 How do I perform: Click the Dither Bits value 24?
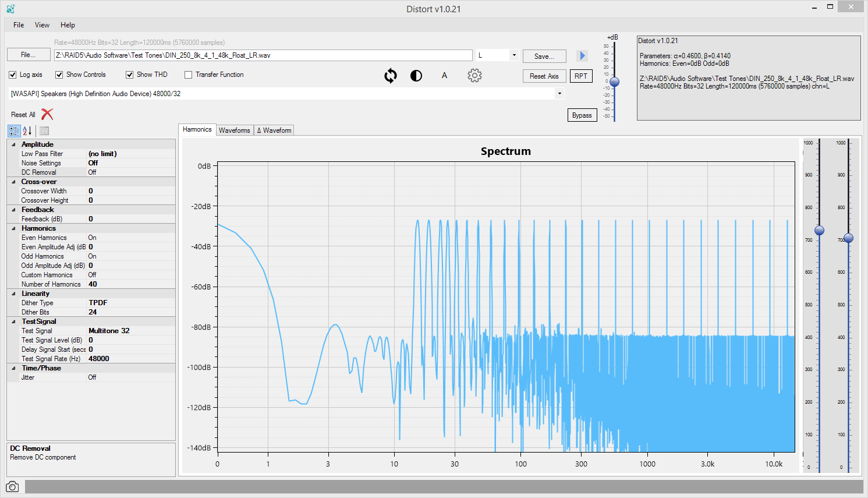coord(131,312)
